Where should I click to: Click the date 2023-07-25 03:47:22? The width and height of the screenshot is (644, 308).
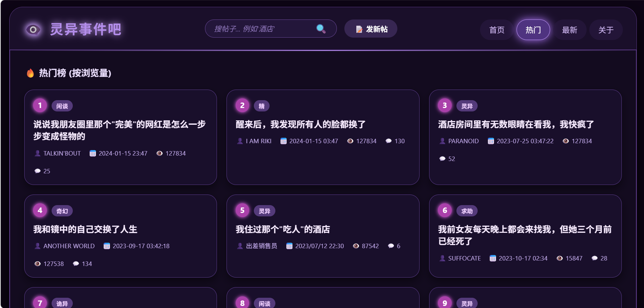[x=525, y=141]
